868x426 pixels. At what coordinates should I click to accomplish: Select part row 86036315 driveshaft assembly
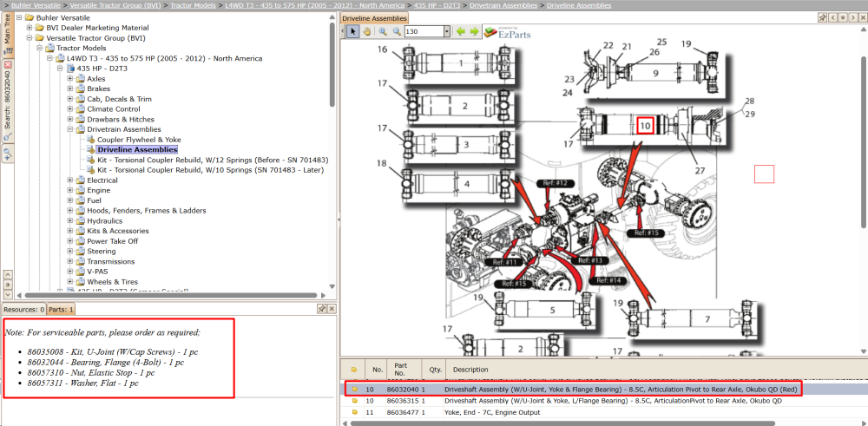(604, 401)
